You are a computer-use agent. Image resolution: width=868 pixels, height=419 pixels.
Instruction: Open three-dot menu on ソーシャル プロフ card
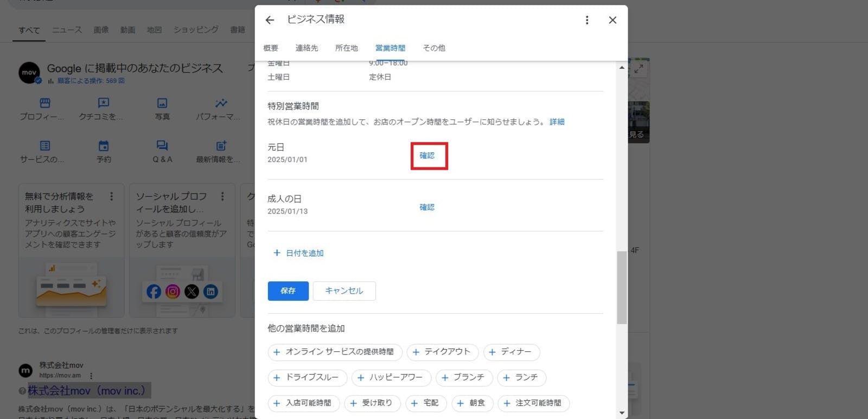222,196
